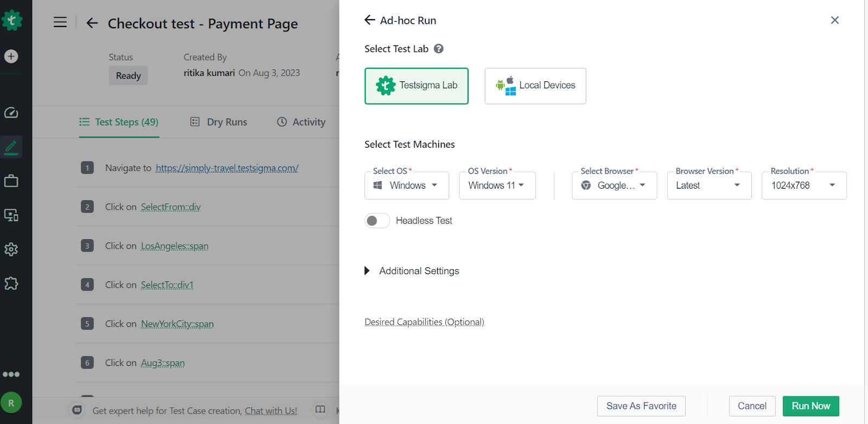The width and height of the screenshot is (868, 424).
Task: Select Local Devices option
Action: (x=535, y=86)
